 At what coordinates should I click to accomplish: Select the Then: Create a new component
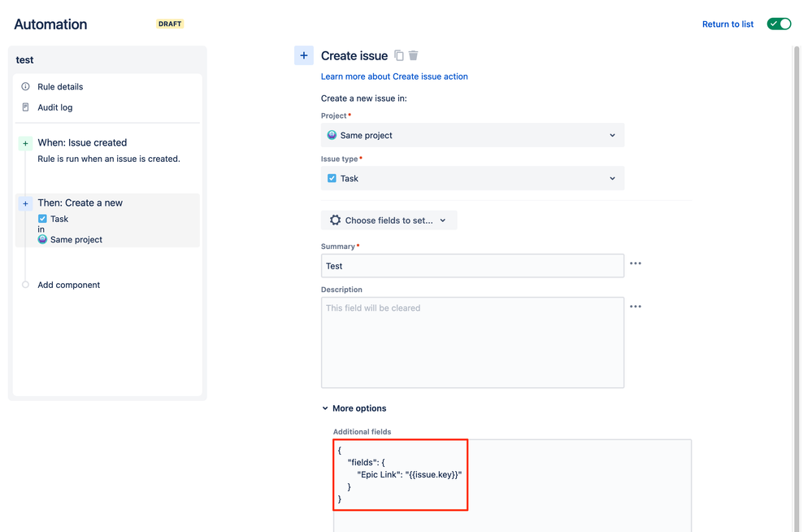[81, 202]
